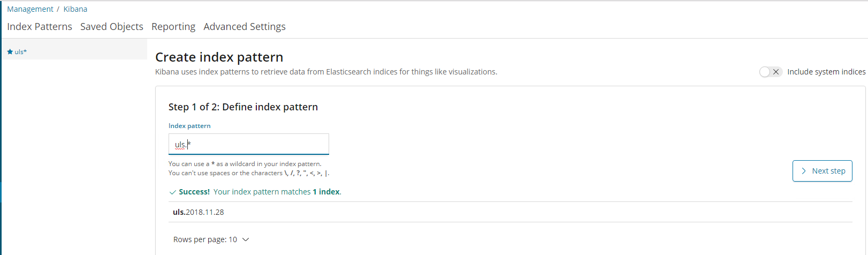Open the Advanced Settings tab
This screenshot has width=868, height=255.
point(245,27)
